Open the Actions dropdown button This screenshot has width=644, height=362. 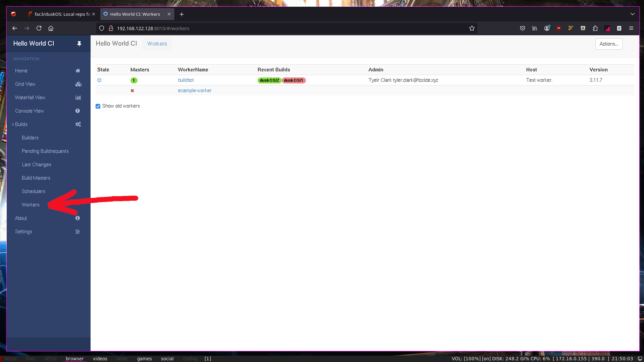pos(609,44)
